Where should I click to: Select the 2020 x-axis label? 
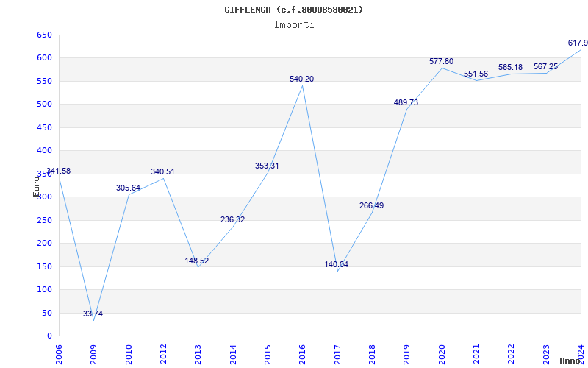pos(442,355)
